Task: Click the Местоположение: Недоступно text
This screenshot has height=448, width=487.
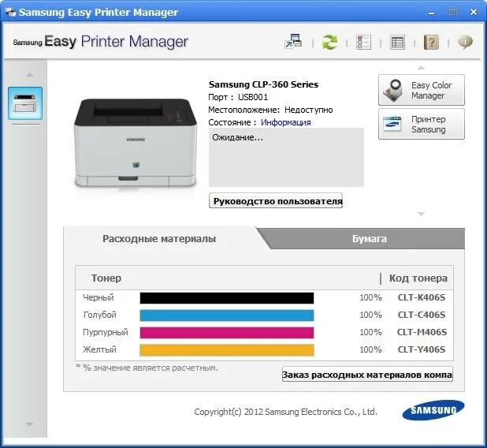Action: point(270,110)
